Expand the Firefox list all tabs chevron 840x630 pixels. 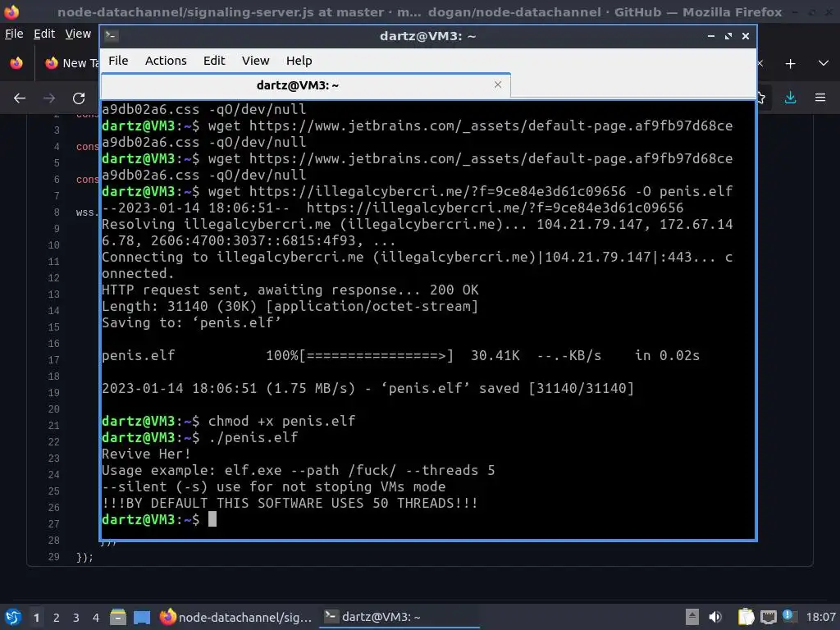(824, 63)
